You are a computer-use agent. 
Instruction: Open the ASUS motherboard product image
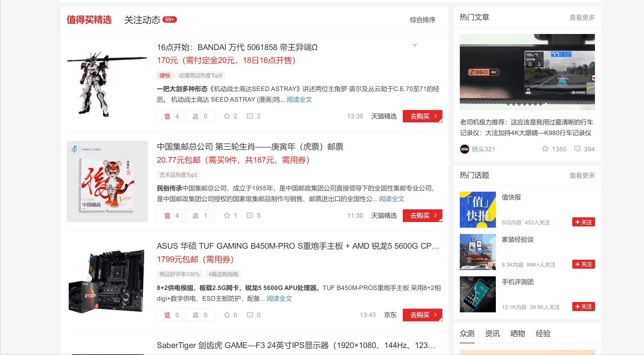(x=107, y=281)
